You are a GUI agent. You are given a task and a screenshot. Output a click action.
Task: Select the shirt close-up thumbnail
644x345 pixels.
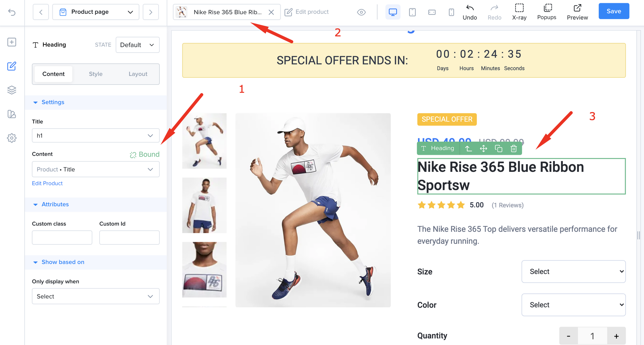pos(204,270)
